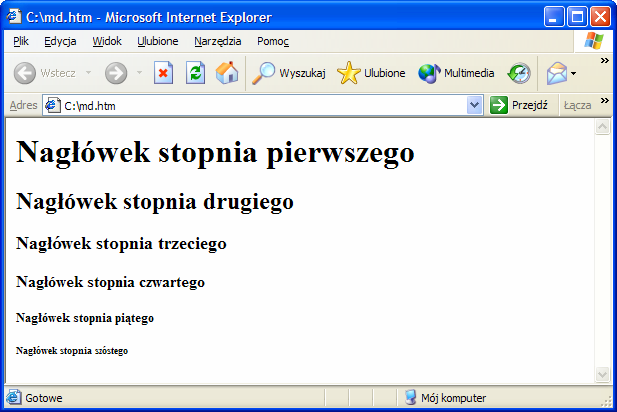This screenshot has width=617, height=412.
Task: Expand address bar dropdown list
Action: tap(475, 105)
